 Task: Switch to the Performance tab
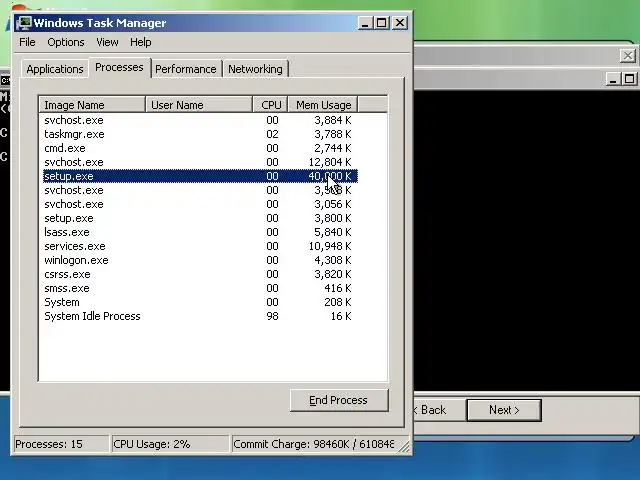click(186, 69)
